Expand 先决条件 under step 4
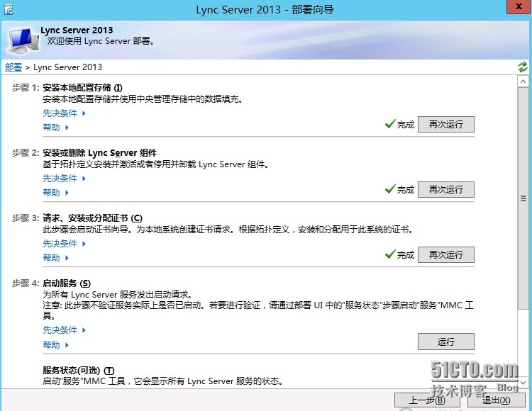The height and width of the screenshot is (411, 532). coord(64,330)
